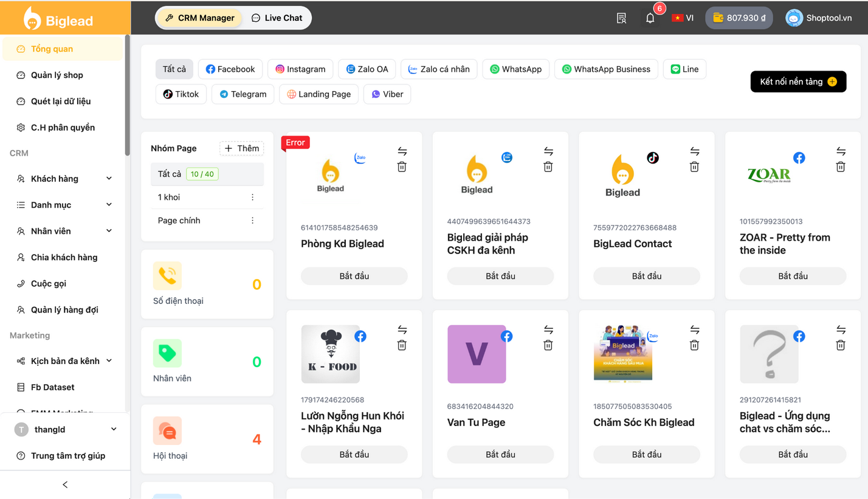Click the sidebar vertical scrollbar
This screenshot has width=868, height=499.
click(127, 95)
